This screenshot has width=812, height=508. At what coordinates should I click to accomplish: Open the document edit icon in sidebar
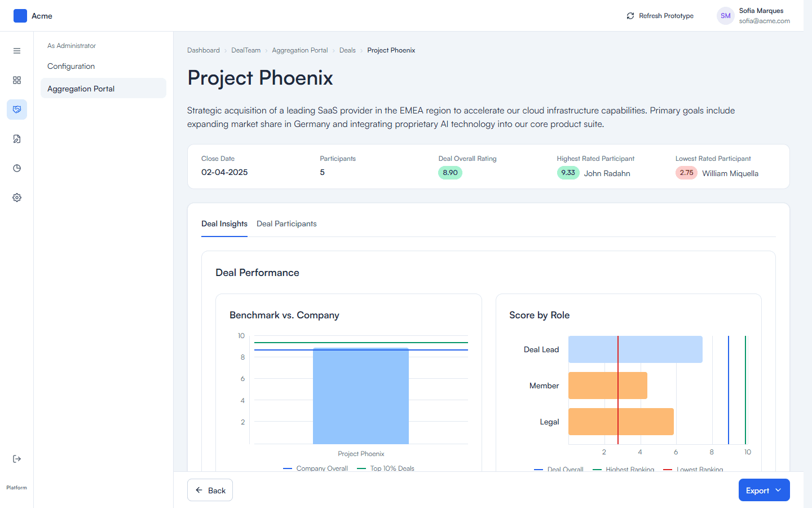coord(17,139)
